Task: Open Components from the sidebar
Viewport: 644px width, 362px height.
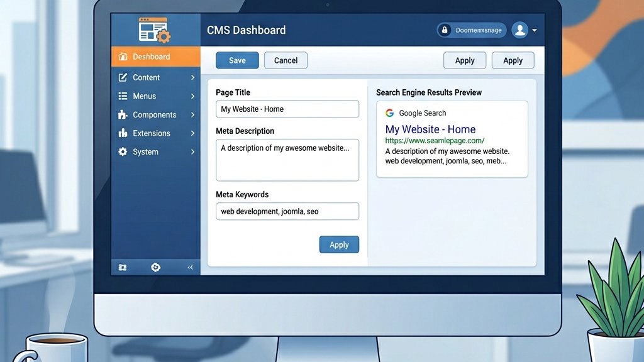Action: 154,115
